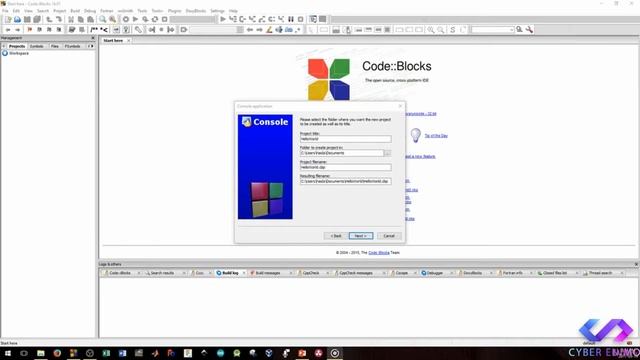Switch to the Debugger log tab

point(435,273)
